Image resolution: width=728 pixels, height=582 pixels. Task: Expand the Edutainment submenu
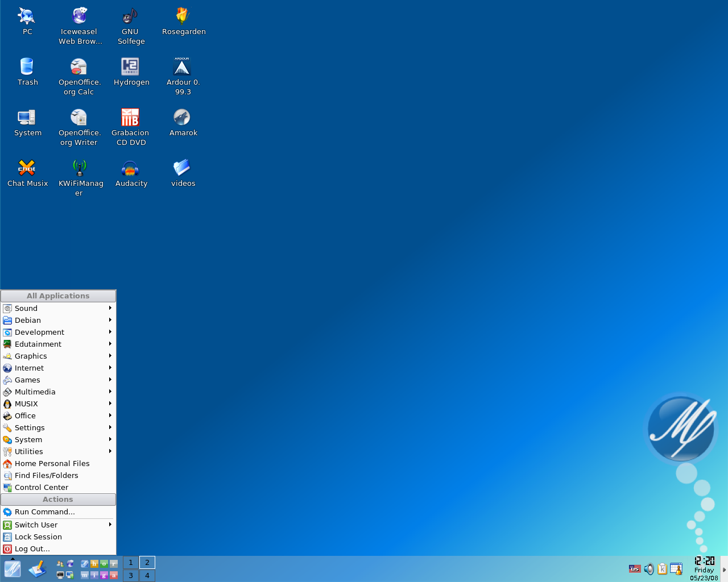click(x=58, y=344)
